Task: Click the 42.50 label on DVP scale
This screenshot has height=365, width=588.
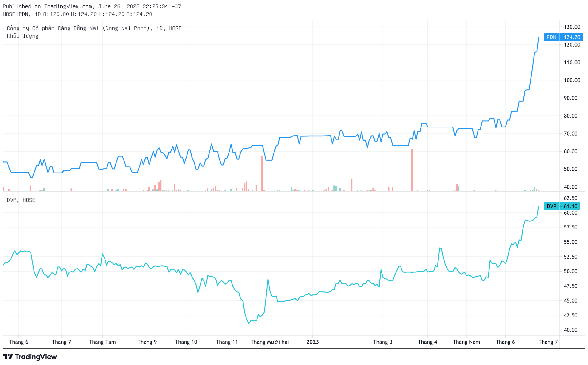Action: pos(571,316)
